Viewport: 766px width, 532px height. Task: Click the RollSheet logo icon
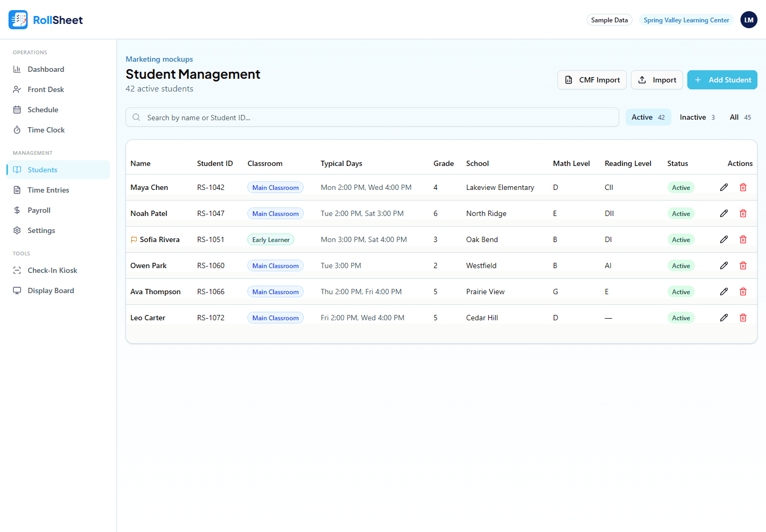click(x=18, y=20)
